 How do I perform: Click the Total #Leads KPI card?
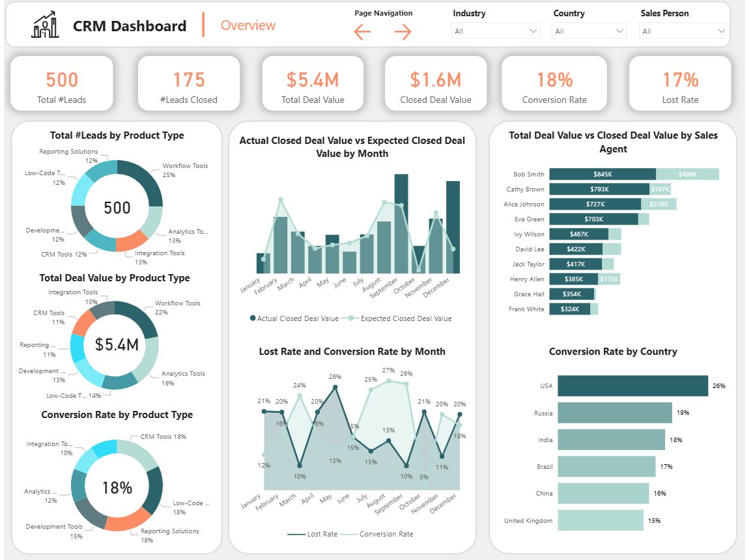point(61,83)
